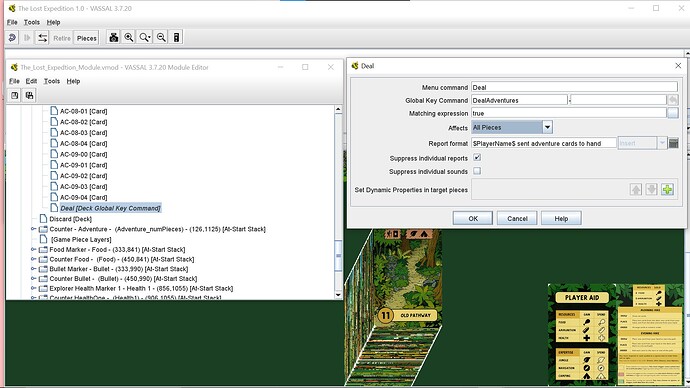Screen dimensions: 690x388
Task: Click the Food Marker stack folder icon
Action: (43, 249)
